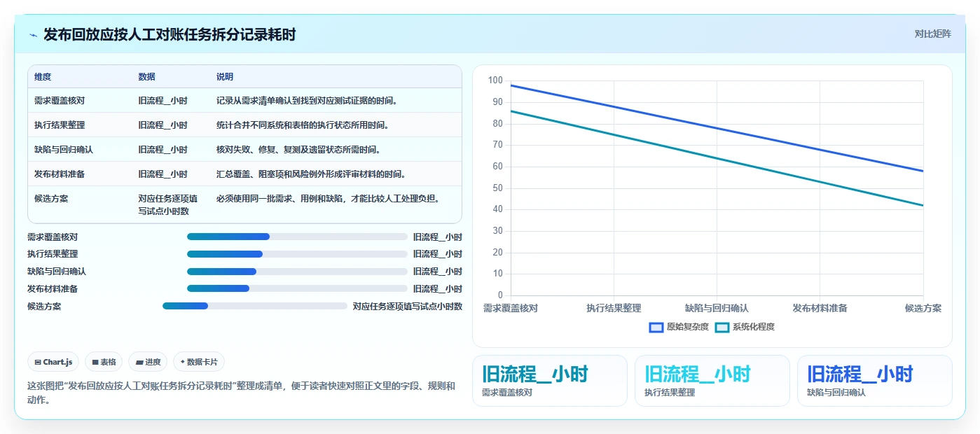
Task: Click the 数据 column header
Action: [146, 77]
